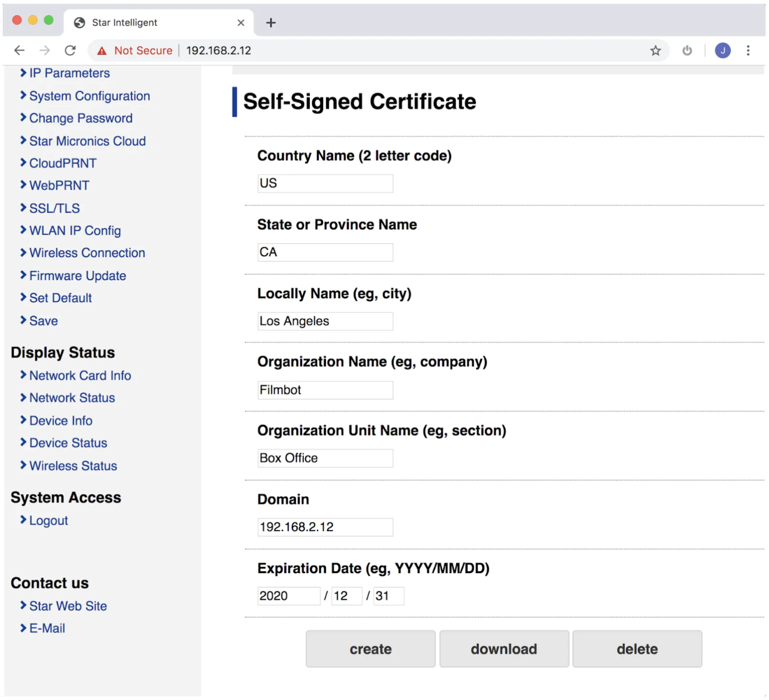Click the delete button
This screenshot has height=700, width=769.
(637, 649)
